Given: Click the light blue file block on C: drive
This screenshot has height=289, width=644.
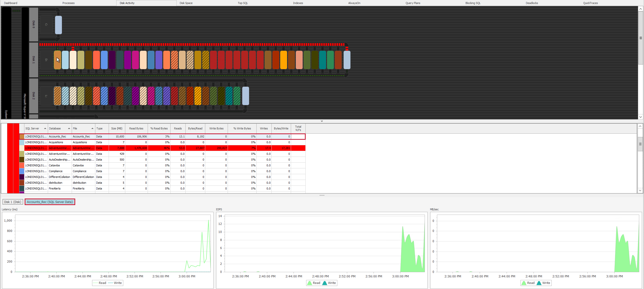Looking at the screenshot, I should (x=58, y=25).
